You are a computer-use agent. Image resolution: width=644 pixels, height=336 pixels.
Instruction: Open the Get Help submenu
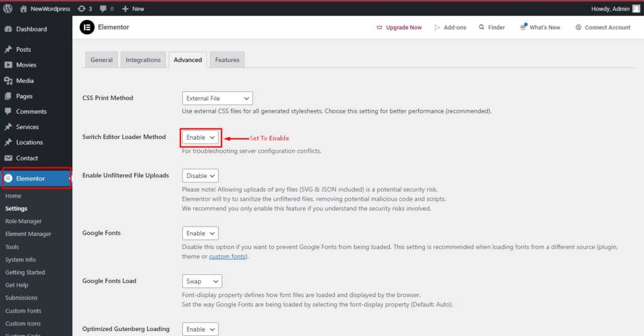(17, 285)
